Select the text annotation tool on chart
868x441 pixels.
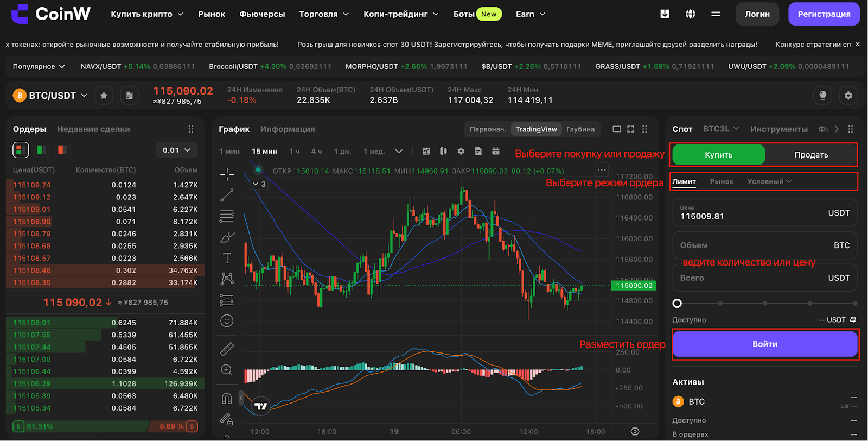coord(227,258)
